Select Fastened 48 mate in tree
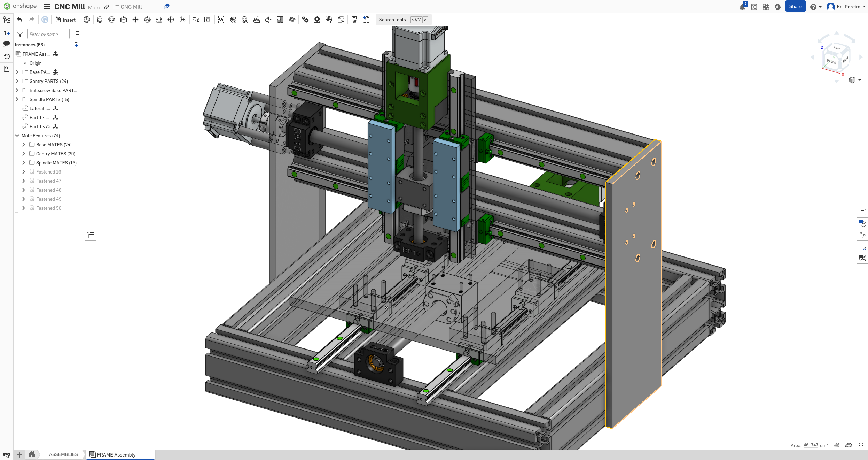The width and height of the screenshot is (868, 460). (x=48, y=190)
